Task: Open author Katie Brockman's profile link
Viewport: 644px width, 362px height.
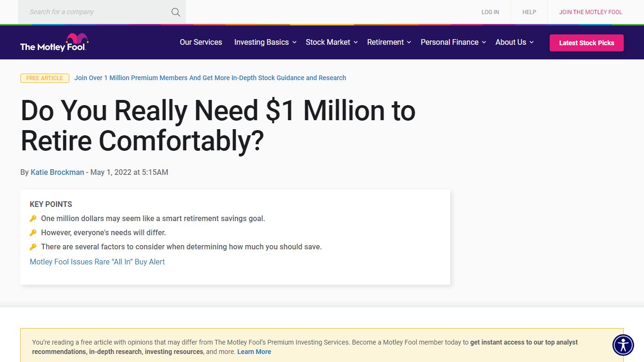Action: (57, 172)
